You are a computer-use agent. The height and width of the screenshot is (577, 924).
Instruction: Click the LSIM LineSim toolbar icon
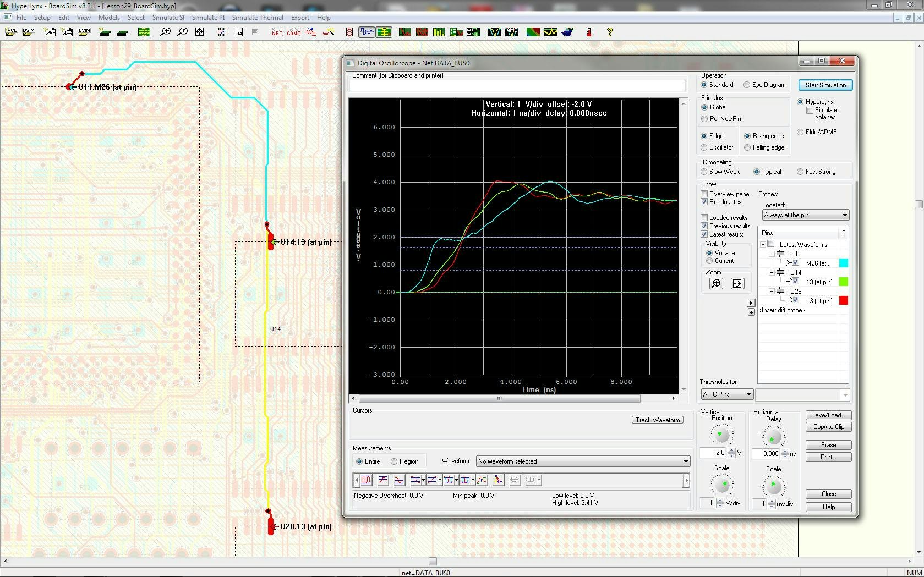[84, 32]
